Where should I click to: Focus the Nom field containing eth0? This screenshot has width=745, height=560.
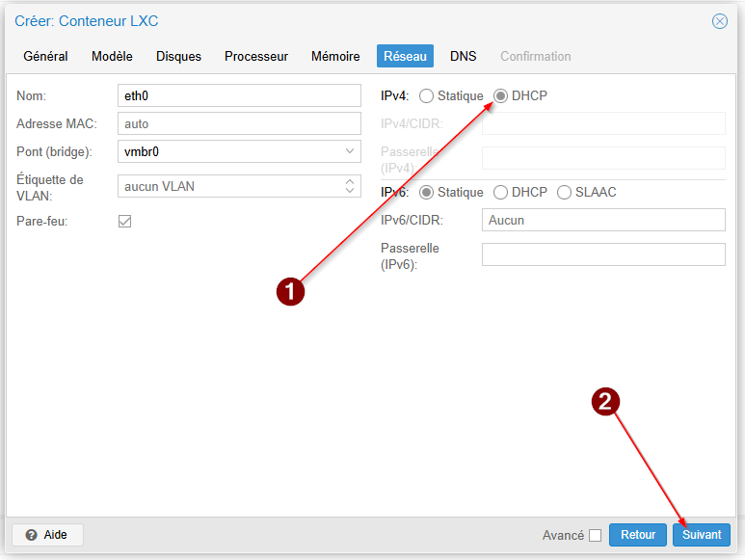pyautogui.click(x=239, y=95)
